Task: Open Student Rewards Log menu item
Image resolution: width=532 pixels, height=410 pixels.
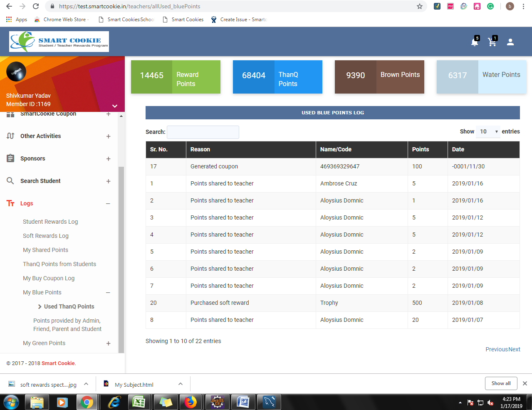Action: point(50,222)
